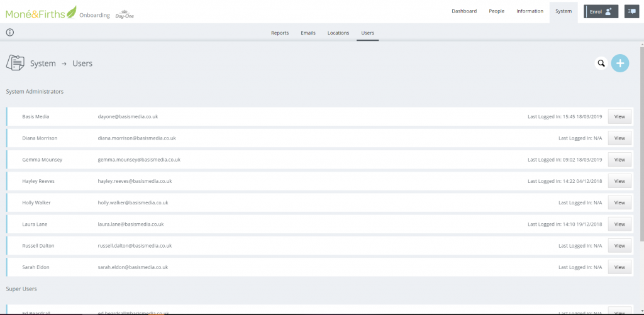The height and width of the screenshot is (315, 644).
Task: Open the Information menu
Action: click(x=530, y=11)
